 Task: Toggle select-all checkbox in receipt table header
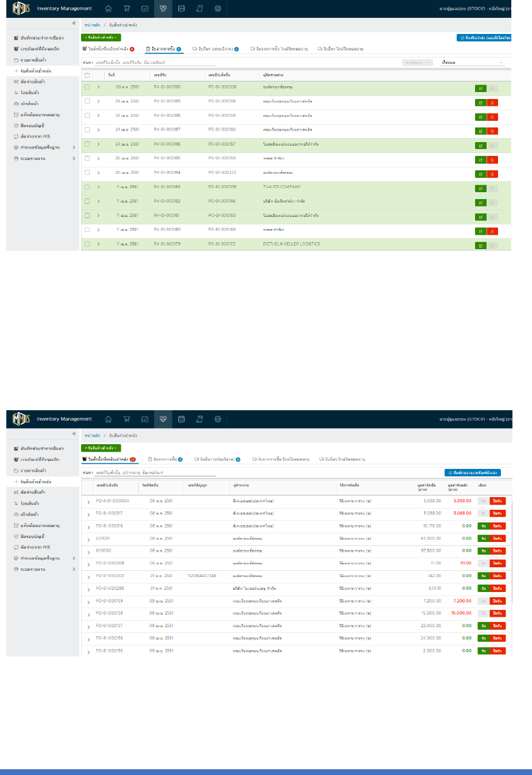(87, 75)
